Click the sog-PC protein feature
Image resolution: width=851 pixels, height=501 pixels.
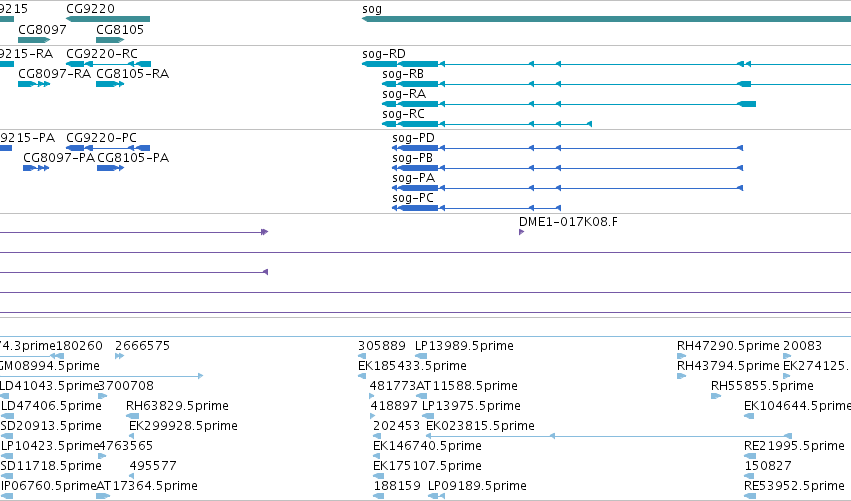tap(477, 208)
